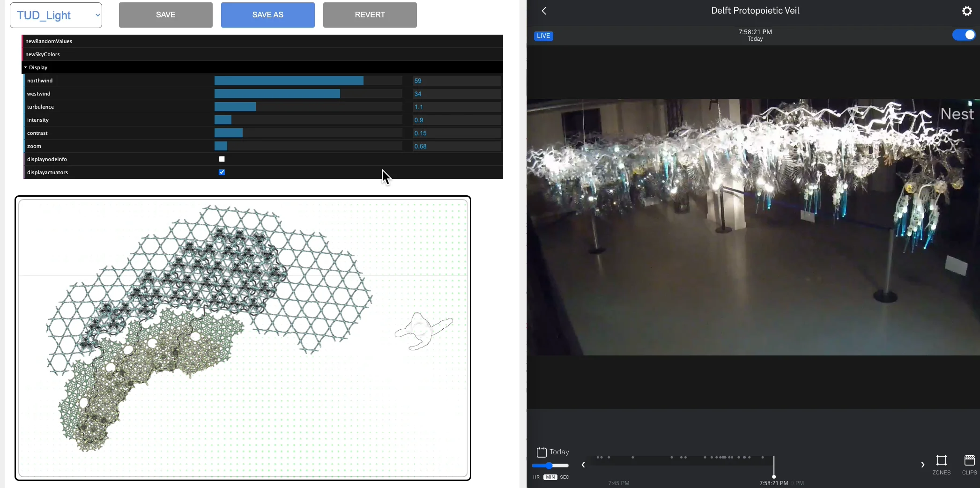The image size is (980, 488).
Task: Adjust the westwind slider bar
Action: 308,94
